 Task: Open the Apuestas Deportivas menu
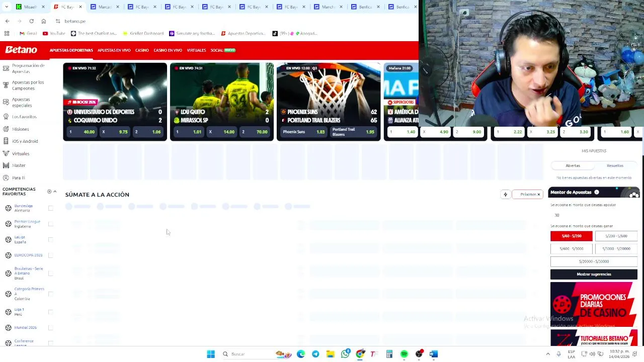point(71,50)
